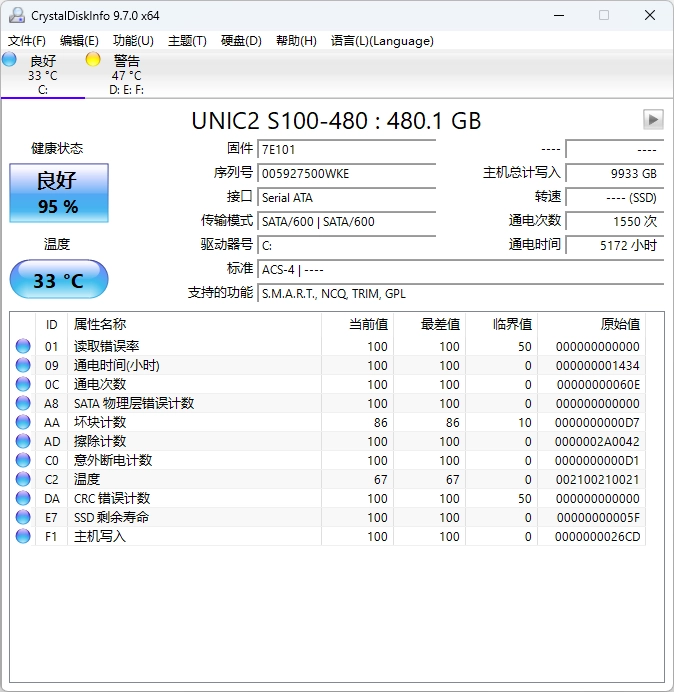
Task: Switch to the D: E: F: disk tab
Action: pos(127,74)
